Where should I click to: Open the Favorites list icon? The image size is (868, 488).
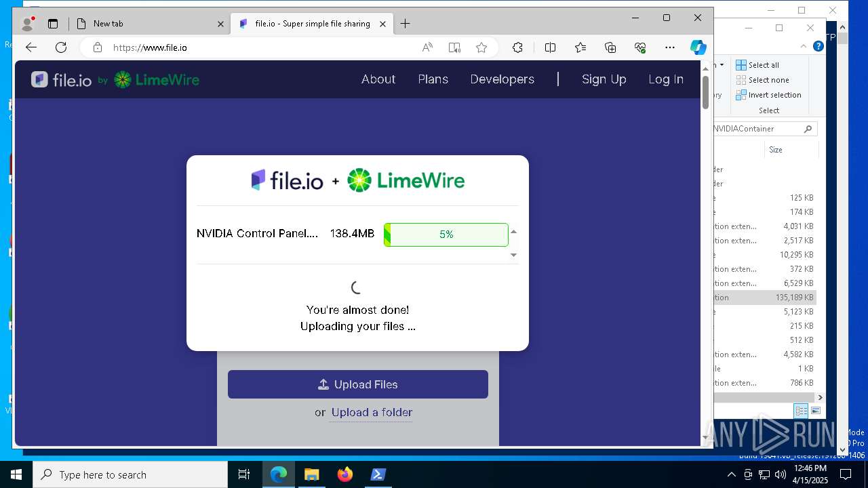point(580,47)
